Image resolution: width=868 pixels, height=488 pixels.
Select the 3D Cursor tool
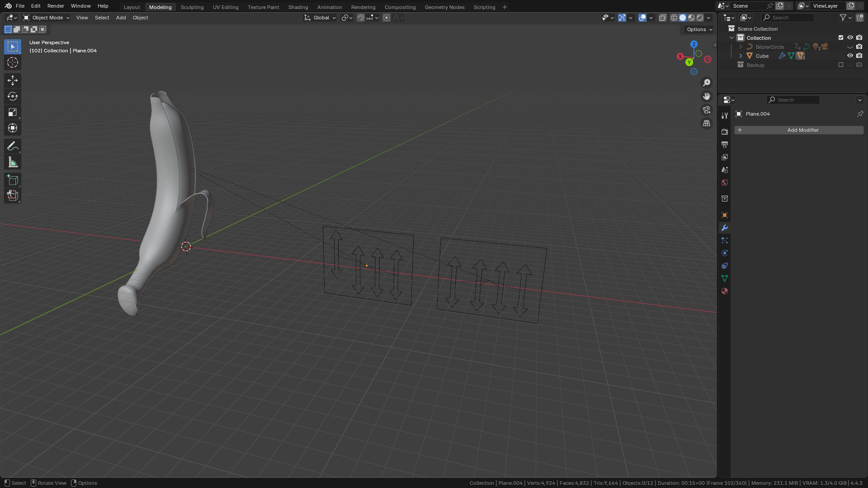[x=13, y=62]
